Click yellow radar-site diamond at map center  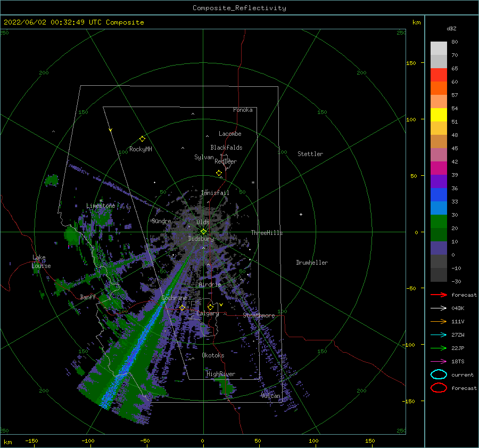[x=203, y=232]
